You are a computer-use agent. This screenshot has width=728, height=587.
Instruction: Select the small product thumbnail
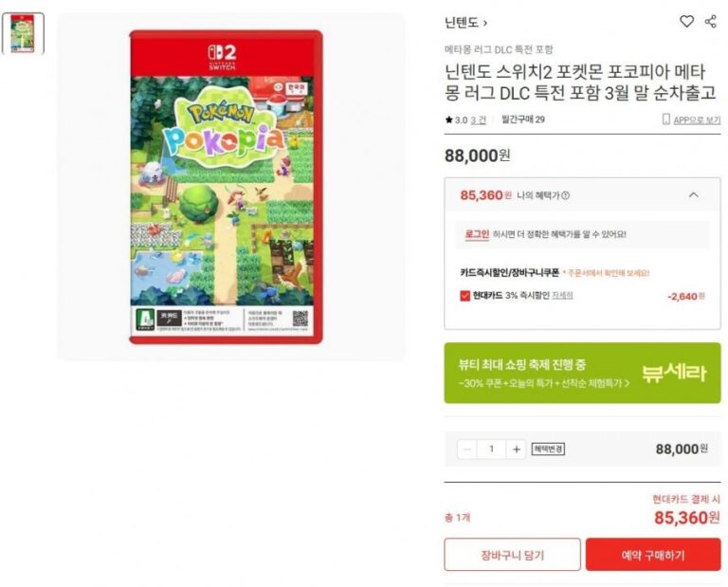[x=23, y=33]
